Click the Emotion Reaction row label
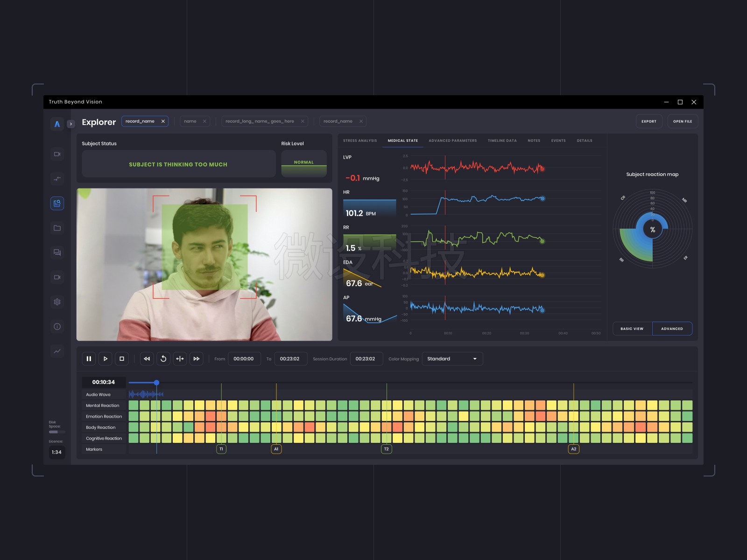 pyautogui.click(x=104, y=417)
